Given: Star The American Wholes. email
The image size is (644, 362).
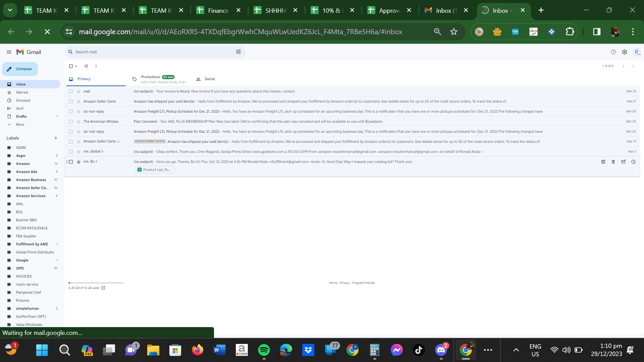Looking at the screenshot, I should click(x=78, y=121).
